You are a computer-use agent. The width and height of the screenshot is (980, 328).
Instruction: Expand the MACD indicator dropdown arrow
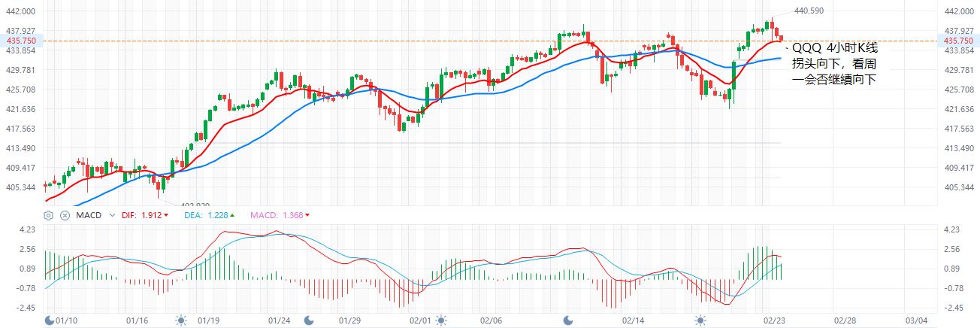pyautogui.click(x=113, y=215)
